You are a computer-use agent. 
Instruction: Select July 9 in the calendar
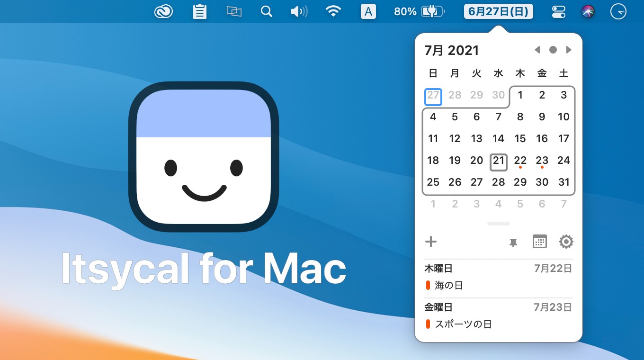[x=542, y=117]
